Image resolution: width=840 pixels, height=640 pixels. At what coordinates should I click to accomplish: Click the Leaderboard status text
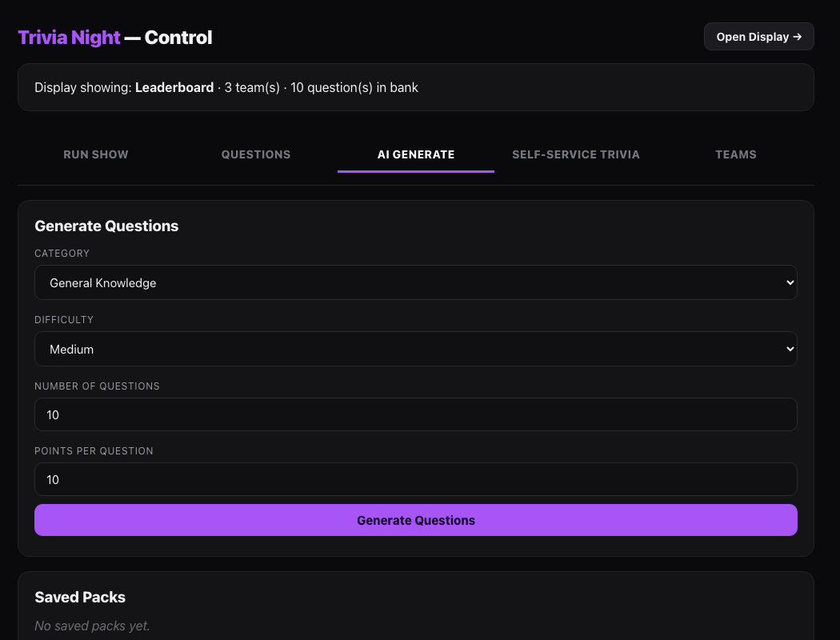point(174,87)
